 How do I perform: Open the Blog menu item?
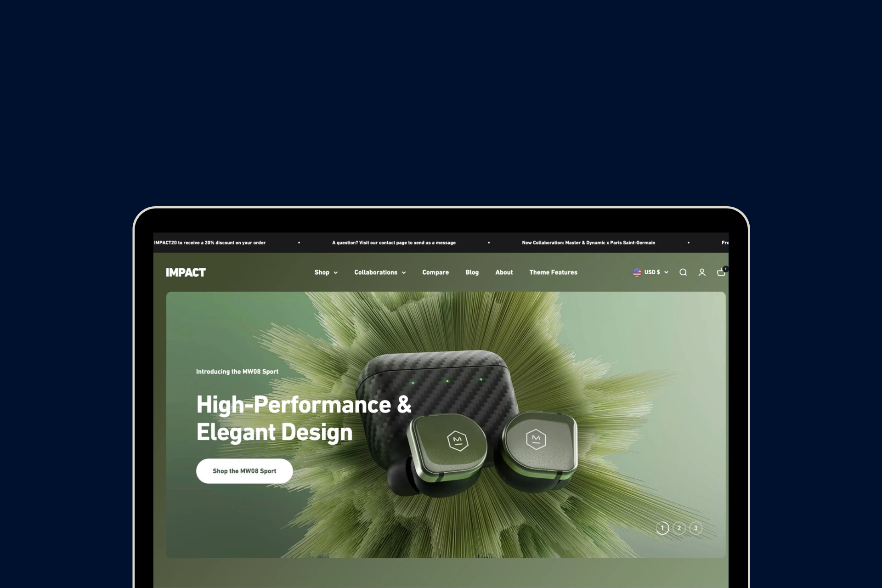point(472,272)
